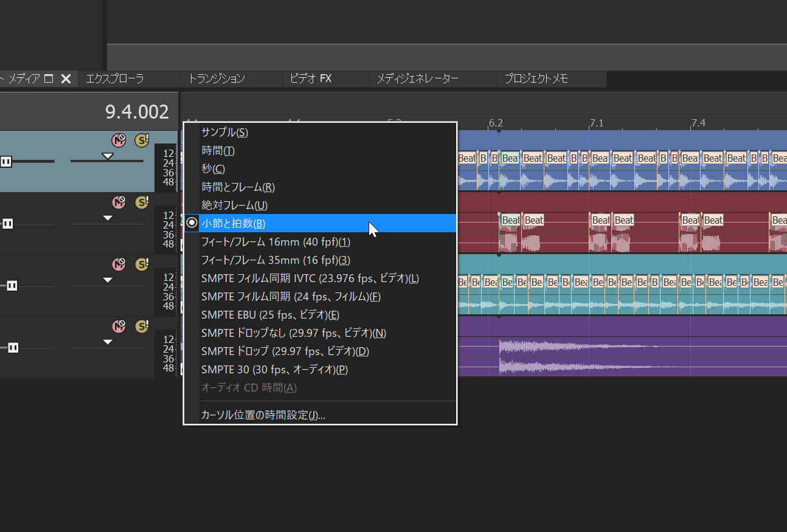
Task: Solo the third teal audio track
Action: (142, 264)
